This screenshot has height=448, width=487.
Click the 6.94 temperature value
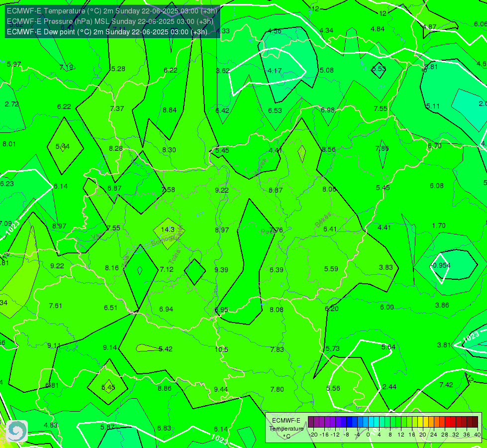pyautogui.click(x=166, y=309)
